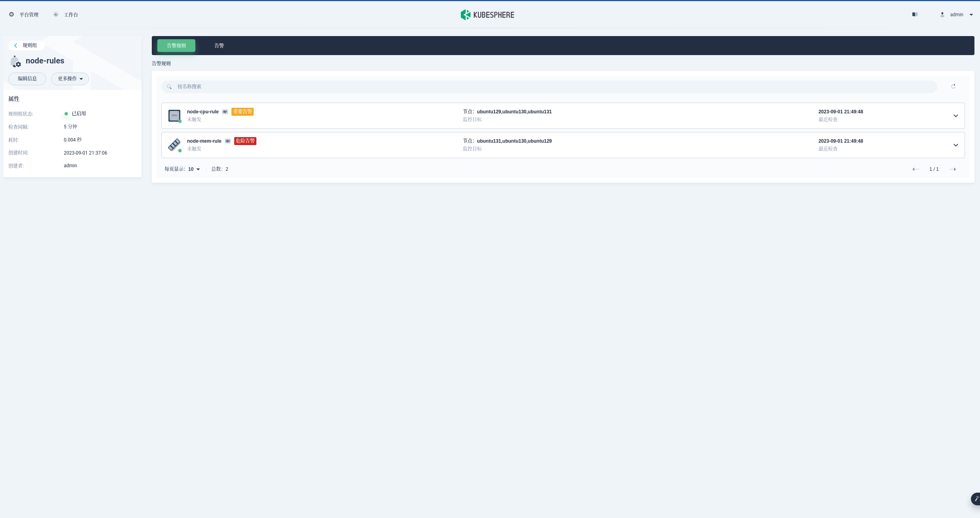Go to the next page arrow

953,169
